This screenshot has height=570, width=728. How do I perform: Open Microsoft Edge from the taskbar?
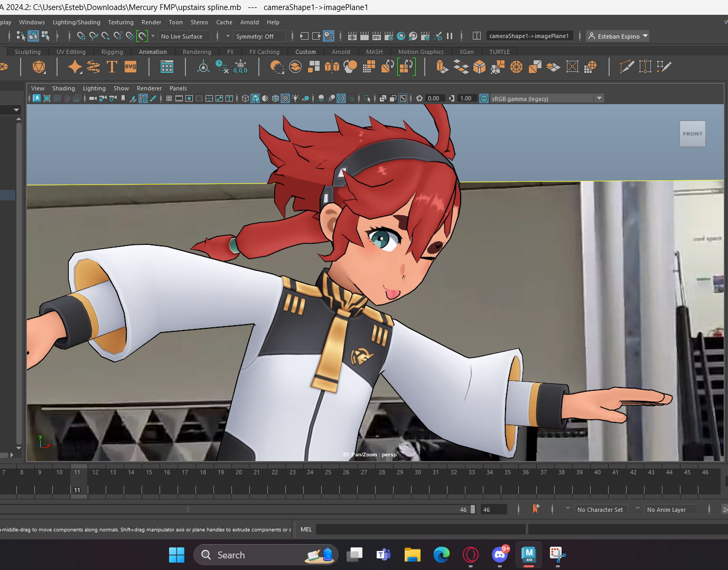[x=442, y=555]
